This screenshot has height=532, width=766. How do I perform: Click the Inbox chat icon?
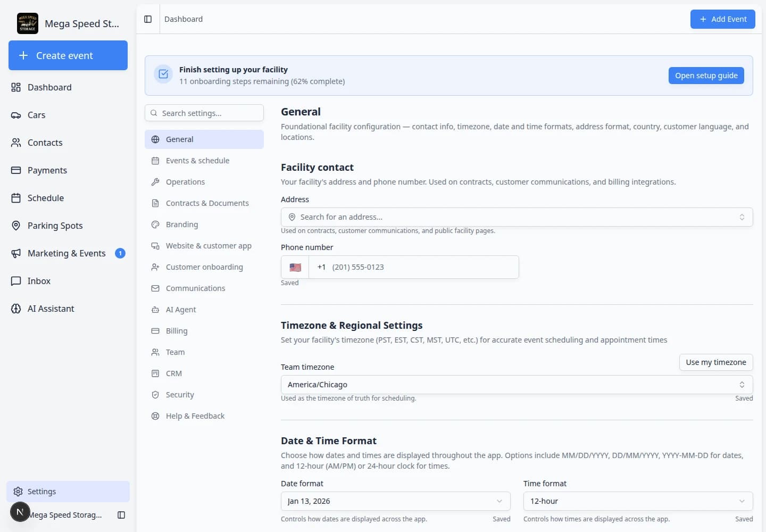[16, 281]
